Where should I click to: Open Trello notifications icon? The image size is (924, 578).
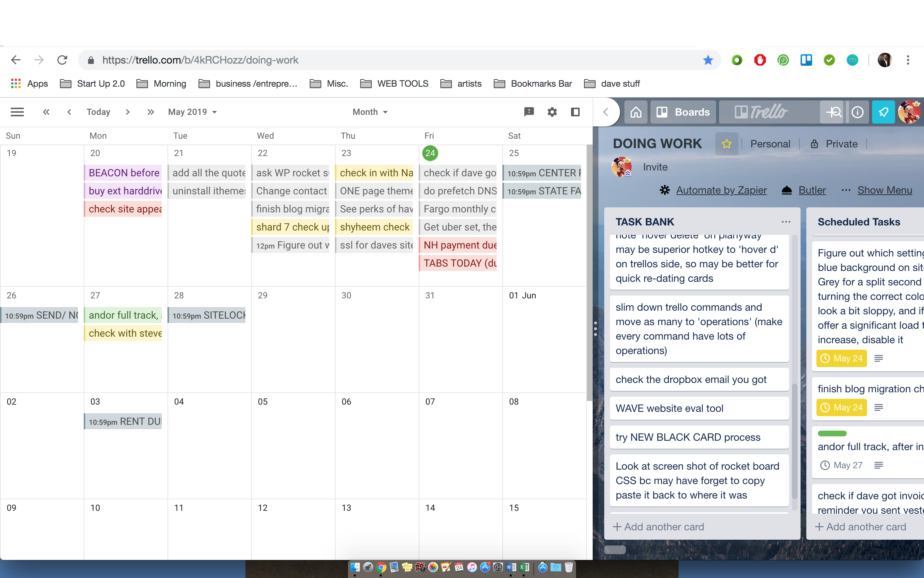click(x=883, y=112)
